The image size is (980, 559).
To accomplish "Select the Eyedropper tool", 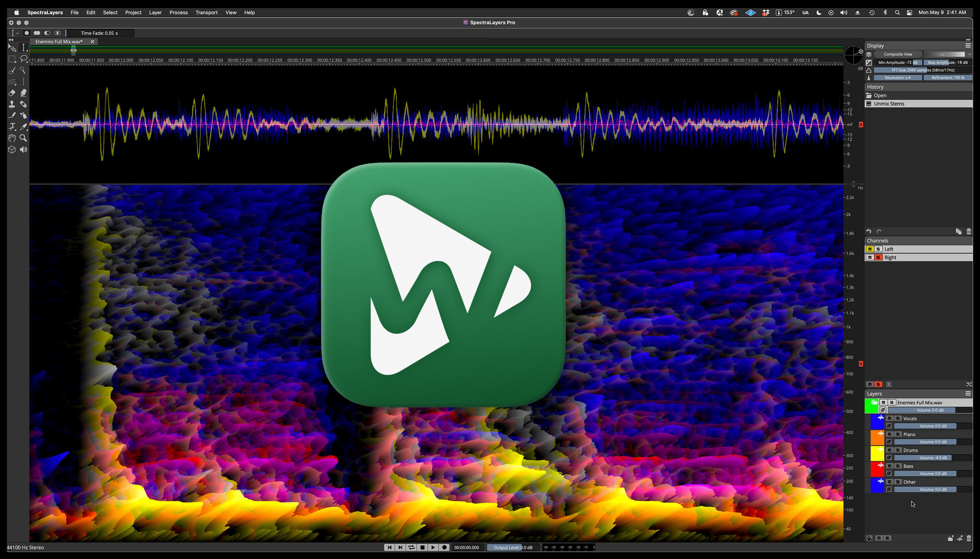I will [24, 127].
